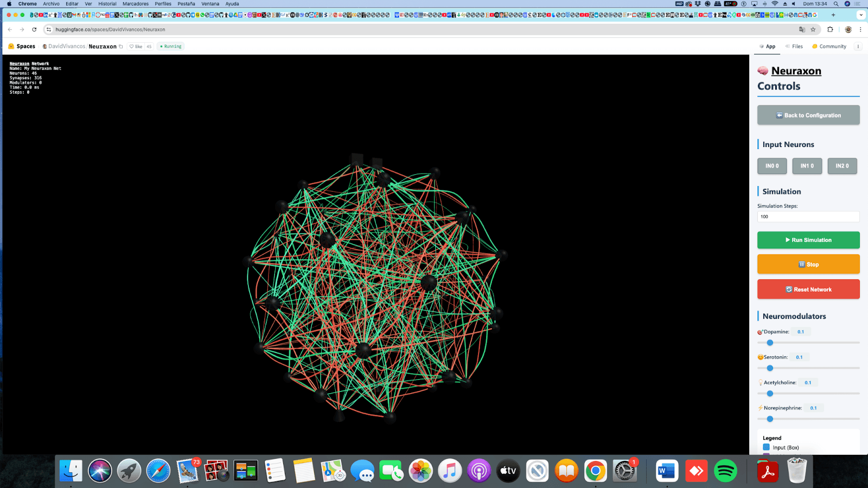
Task: Switch to the App tab
Action: [767, 47]
